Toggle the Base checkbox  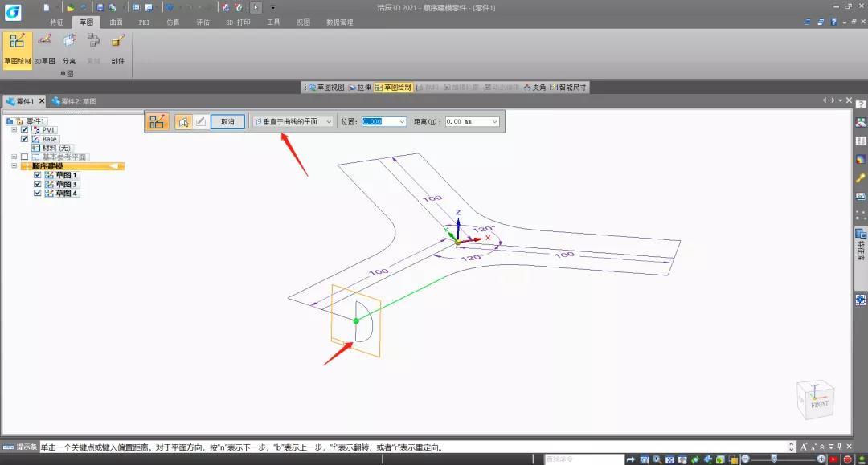(24, 139)
